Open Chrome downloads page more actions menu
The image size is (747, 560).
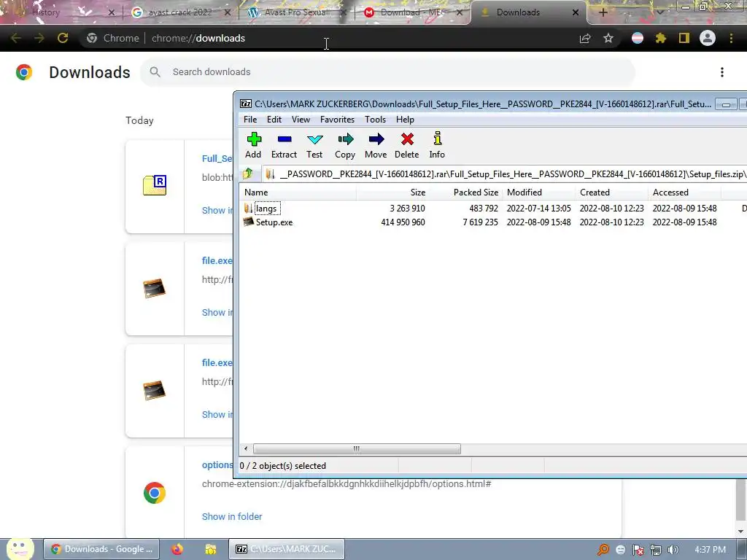click(721, 72)
